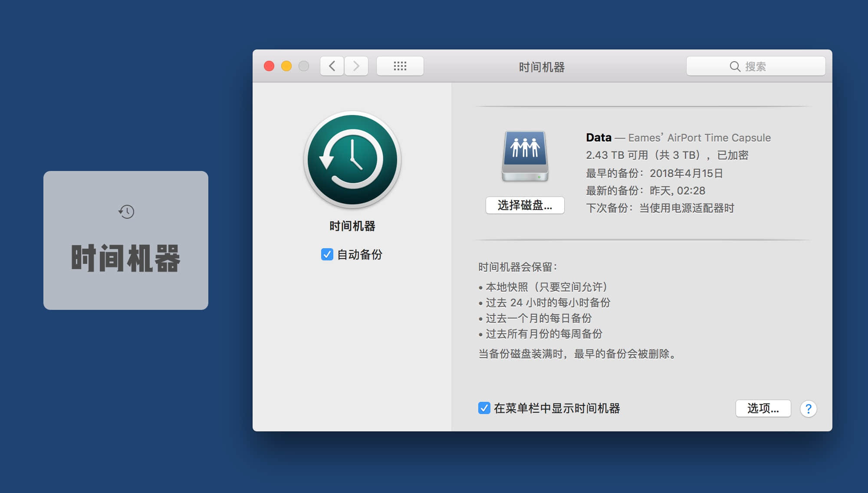Show all preferences with the grid button
The image size is (868, 493).
pyautogui.click(x=400, y=66)
